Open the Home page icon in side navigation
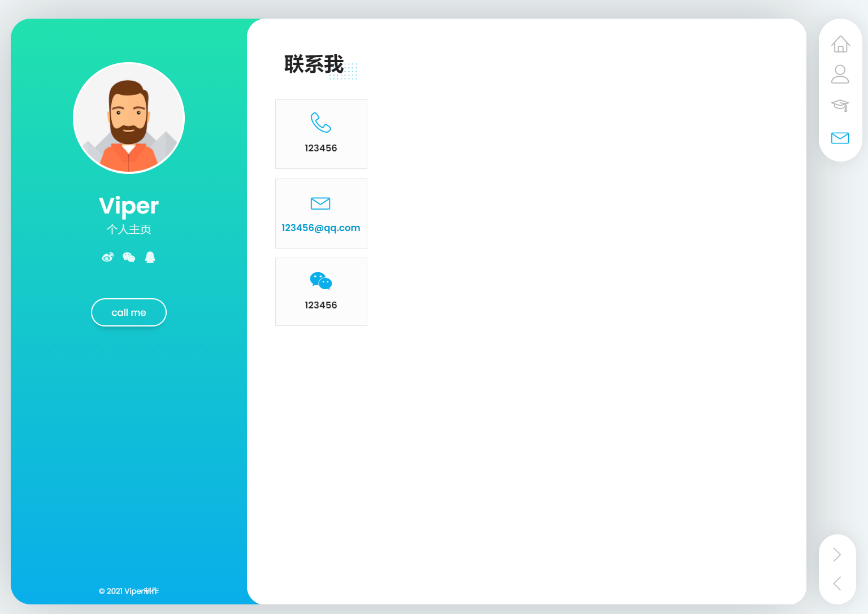Screen dimensions: 868x614 click(840, 44)
